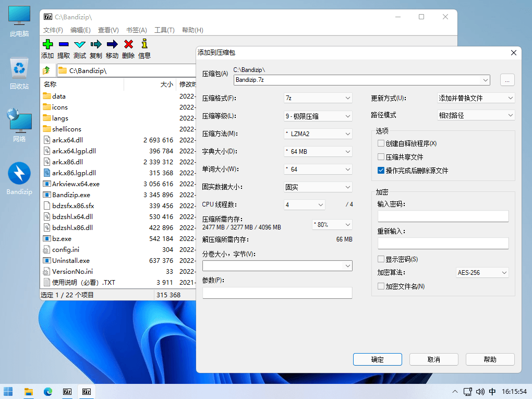Screen dimensions: 532x399
Task: Click the config.ini file icon
Action: click(x=47, y=250)
